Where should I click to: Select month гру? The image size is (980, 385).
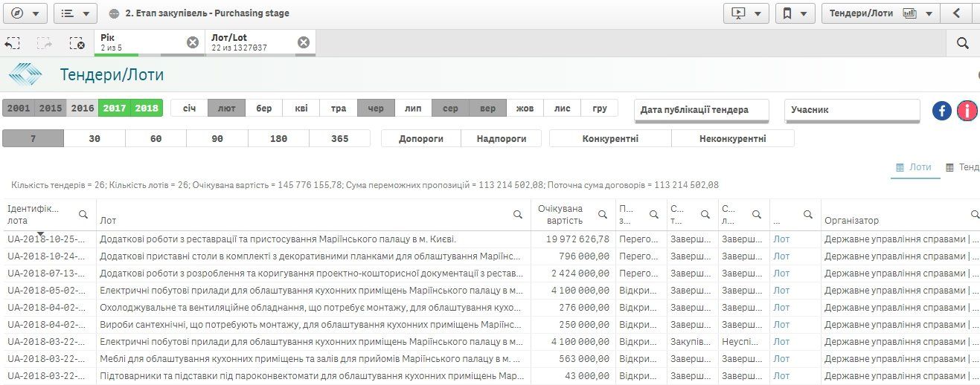point(600,108)
